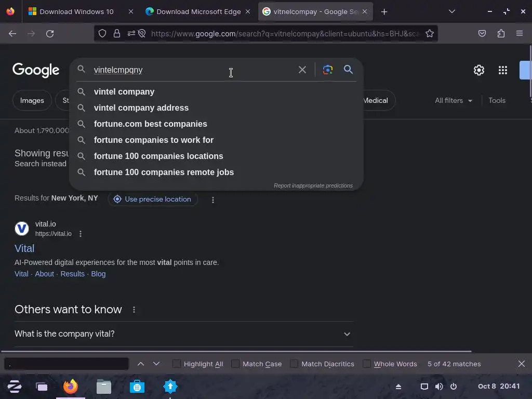Open tracking protection shield icon

(102, 33)
